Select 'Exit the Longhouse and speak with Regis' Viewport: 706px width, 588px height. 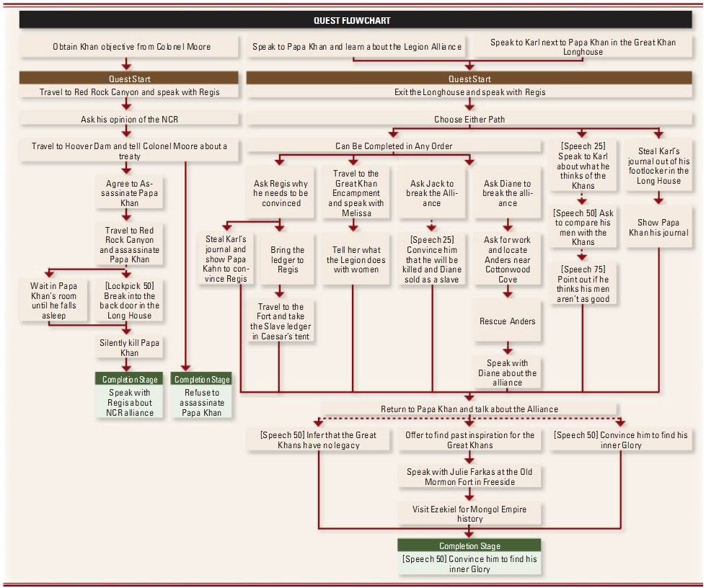coord(469,92)
